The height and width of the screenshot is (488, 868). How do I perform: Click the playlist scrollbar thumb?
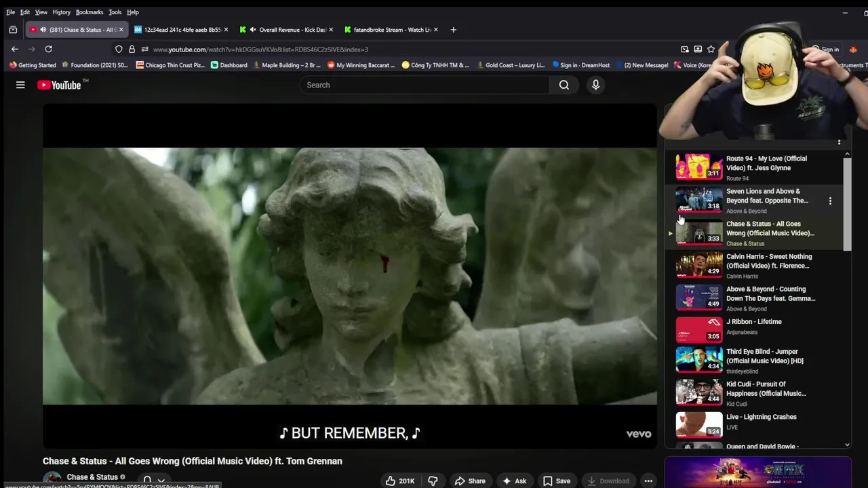click(x=847, y=205)
